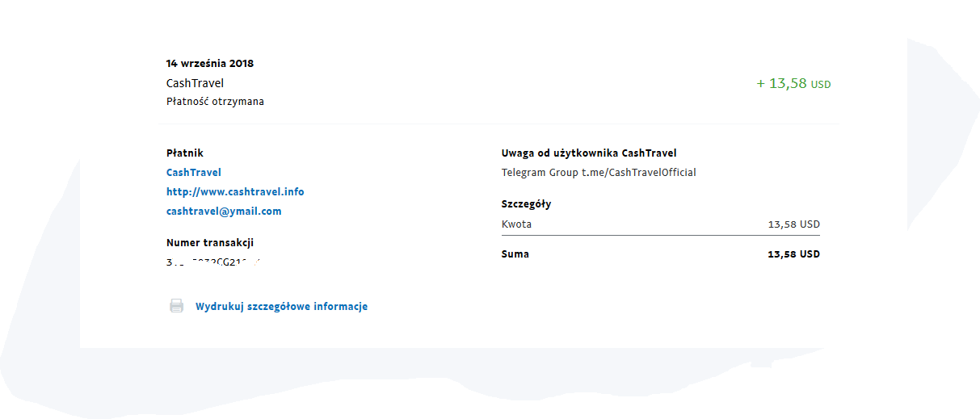Click the printer icon
This screenshot has width=980, height=419.
176,306
